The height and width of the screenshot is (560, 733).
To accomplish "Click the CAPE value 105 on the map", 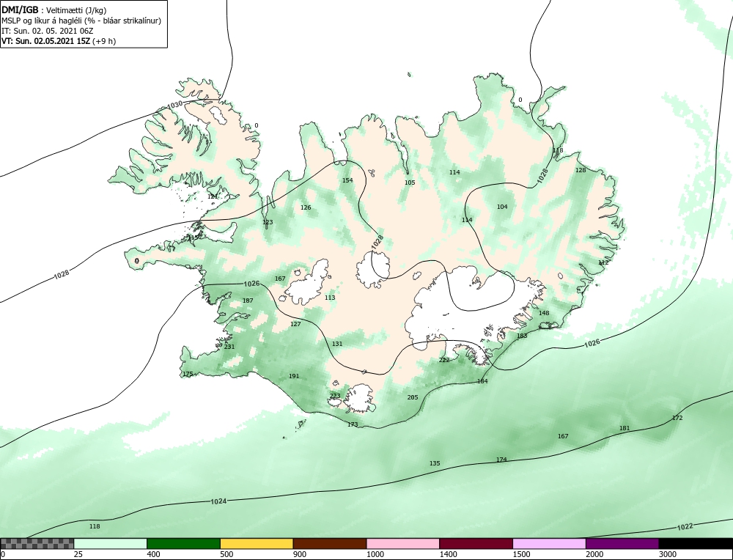I will (410, 183).
